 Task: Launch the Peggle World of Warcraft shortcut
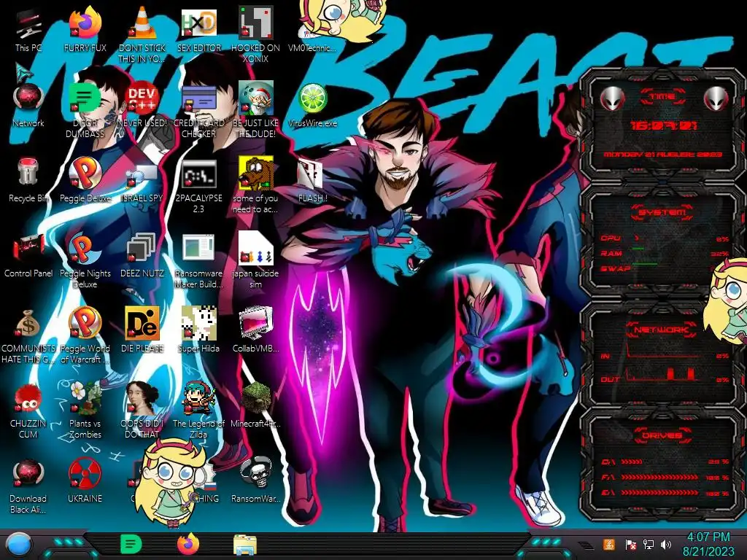[85, 335]
